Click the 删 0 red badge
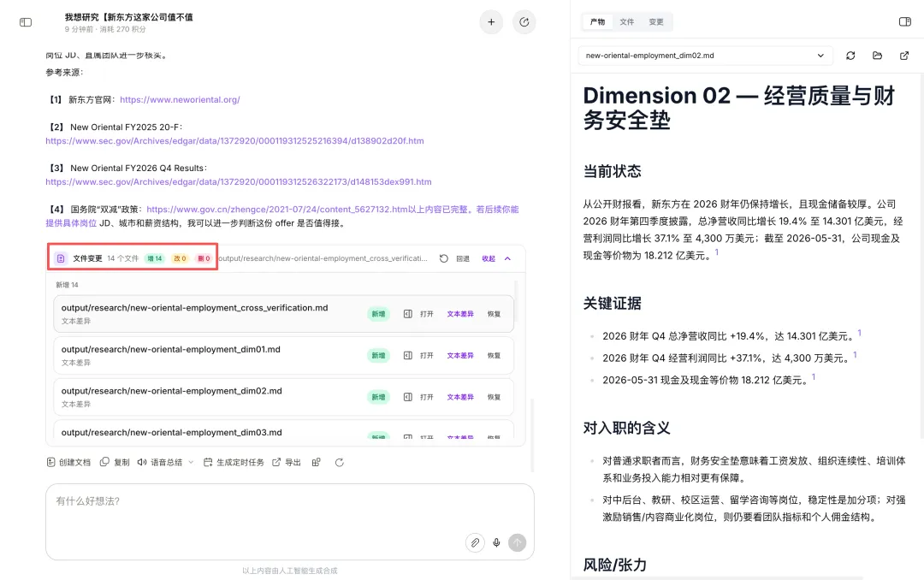 click(x=204, y=258)
